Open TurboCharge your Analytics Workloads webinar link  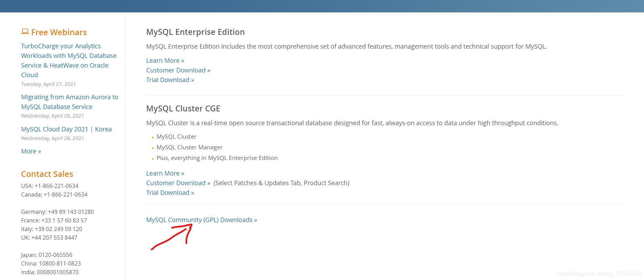click(x=69, y=60)
